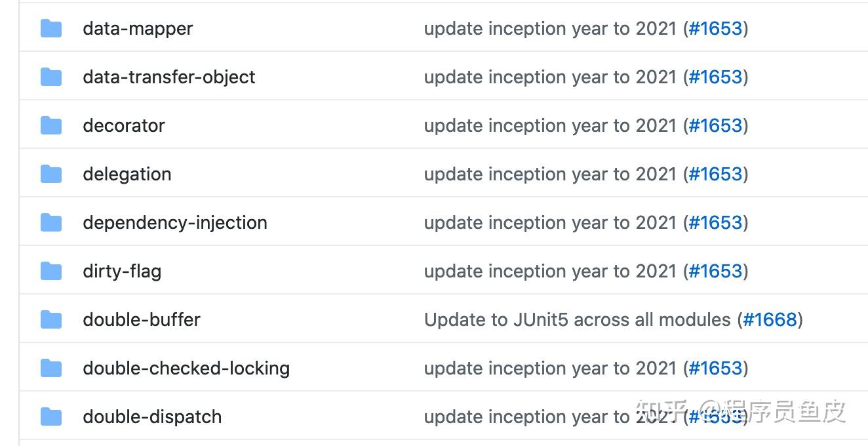Screen dimensions: 868x446
Task: Click the folder icon beside data-mapper
Action: click(51, 28)
